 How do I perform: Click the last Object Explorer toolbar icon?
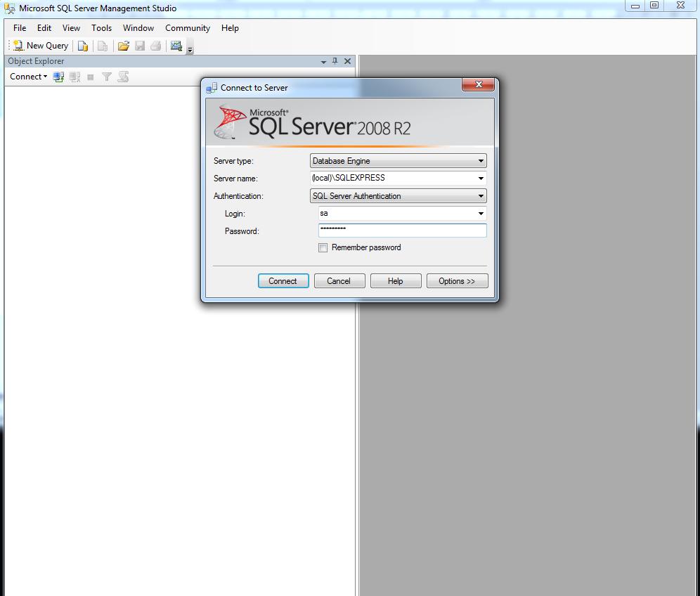[123, 77]
